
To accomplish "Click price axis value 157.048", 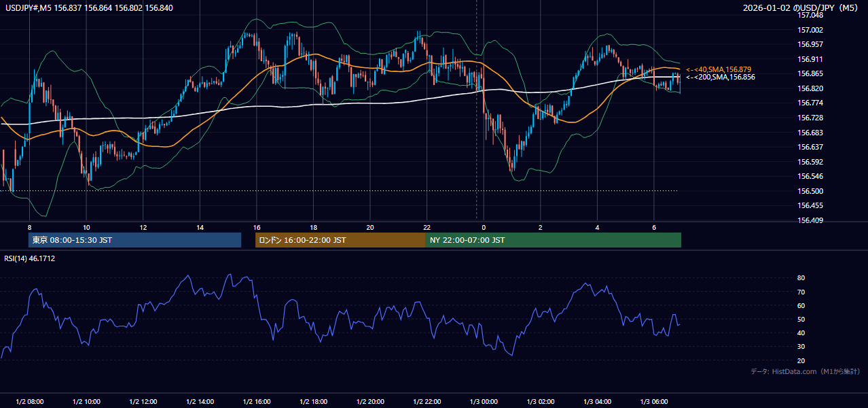I will 810,15.
